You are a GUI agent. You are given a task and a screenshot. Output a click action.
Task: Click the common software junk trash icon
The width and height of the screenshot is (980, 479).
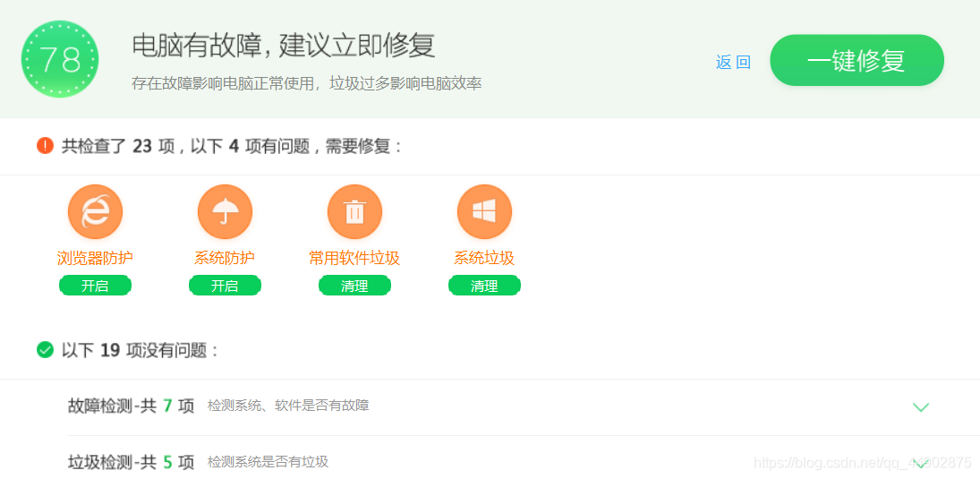coord(355,211)
